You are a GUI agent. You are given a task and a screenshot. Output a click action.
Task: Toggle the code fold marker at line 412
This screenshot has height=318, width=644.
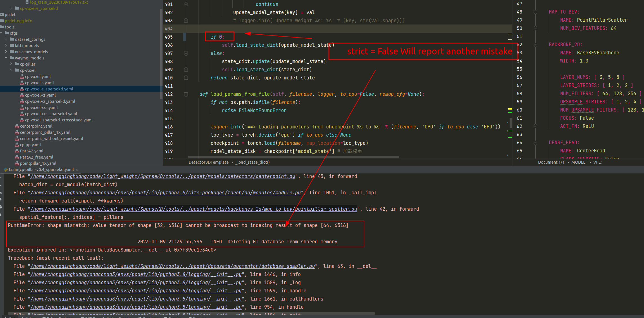186,94
